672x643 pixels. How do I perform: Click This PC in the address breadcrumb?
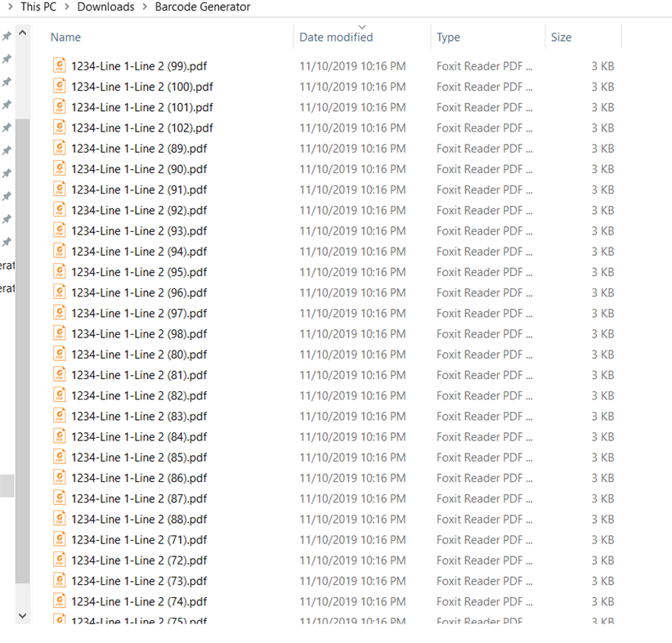coord(38,7)
